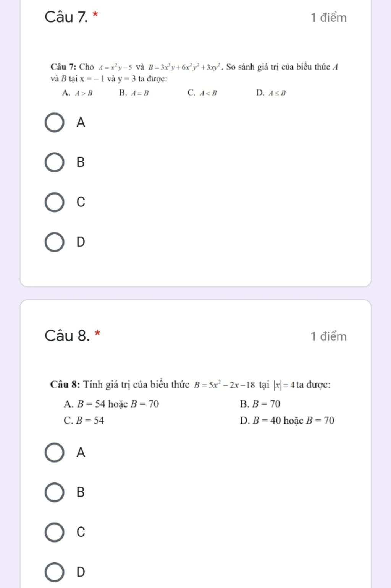Click the 'A. A > B' choice text in Câu 7
Screen dimensions: 391x588
point(77,93)
